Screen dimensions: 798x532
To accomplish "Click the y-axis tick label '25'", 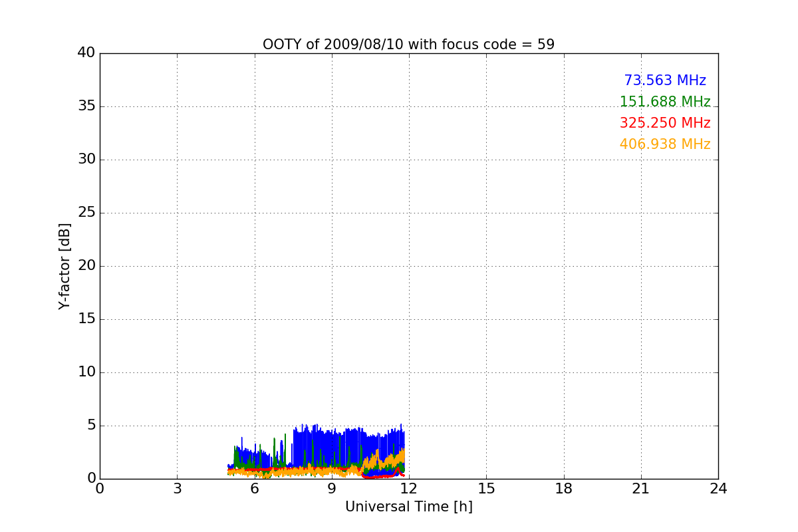I will click(x=86, y=212).
